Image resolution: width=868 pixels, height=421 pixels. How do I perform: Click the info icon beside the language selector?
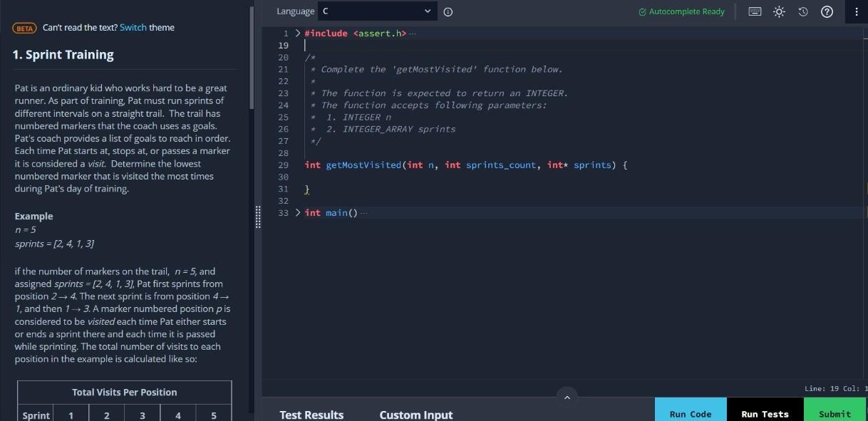(x=448, y=11)
